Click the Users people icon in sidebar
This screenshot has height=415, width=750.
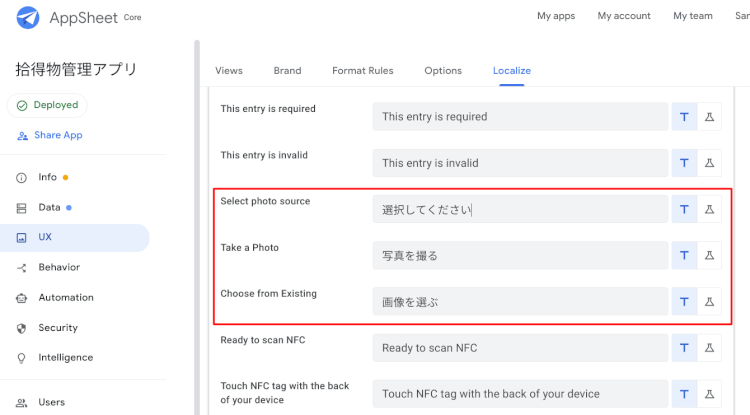tap(22, 403)
